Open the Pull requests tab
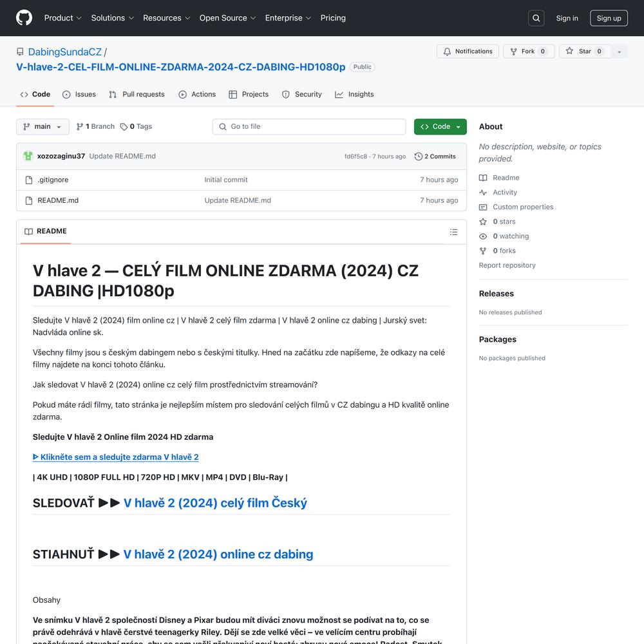Screen dimensions: 644x644 pyautogui.click(x=137, y=95)
